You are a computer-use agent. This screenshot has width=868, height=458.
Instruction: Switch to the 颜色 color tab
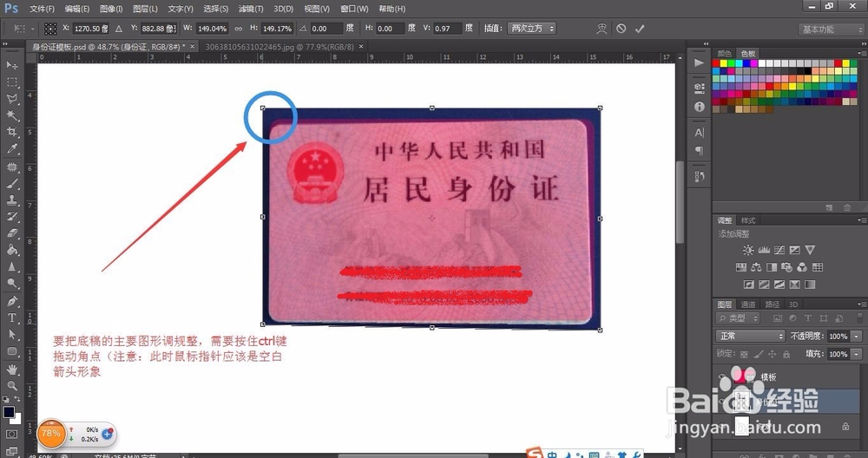click(x=724, y=53)
